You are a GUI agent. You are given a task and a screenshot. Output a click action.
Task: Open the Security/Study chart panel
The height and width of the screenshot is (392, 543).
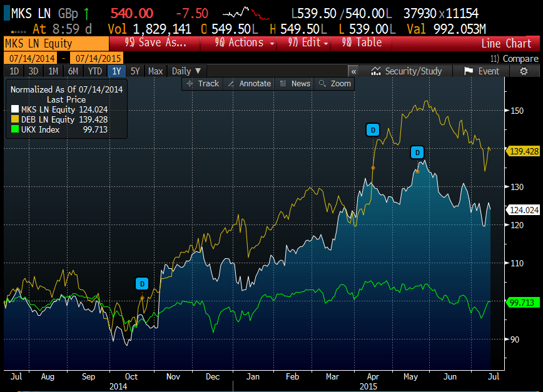tap(406, 71)
